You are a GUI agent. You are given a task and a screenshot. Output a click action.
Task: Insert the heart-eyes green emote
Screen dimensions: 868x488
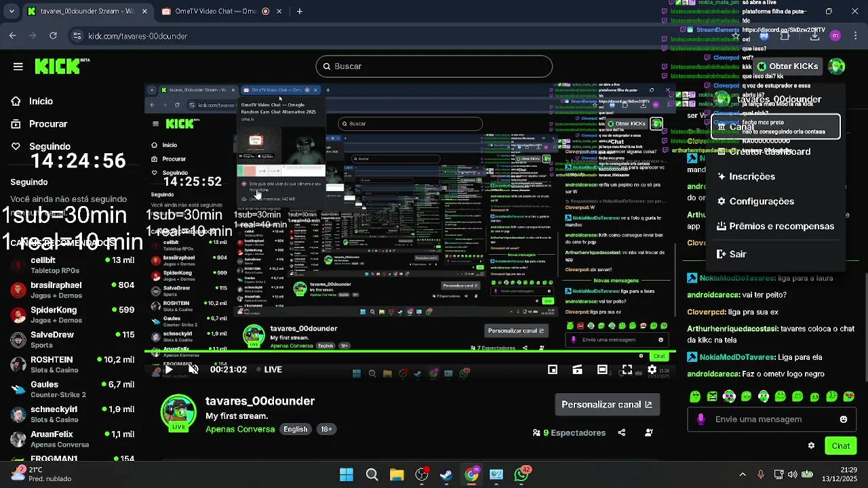pos(849,396)
